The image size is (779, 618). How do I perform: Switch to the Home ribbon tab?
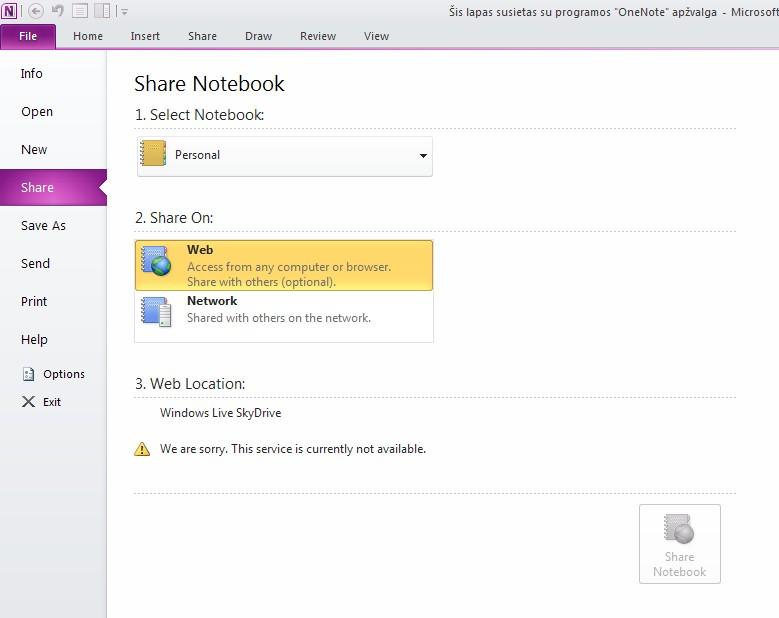click(88, 36)
